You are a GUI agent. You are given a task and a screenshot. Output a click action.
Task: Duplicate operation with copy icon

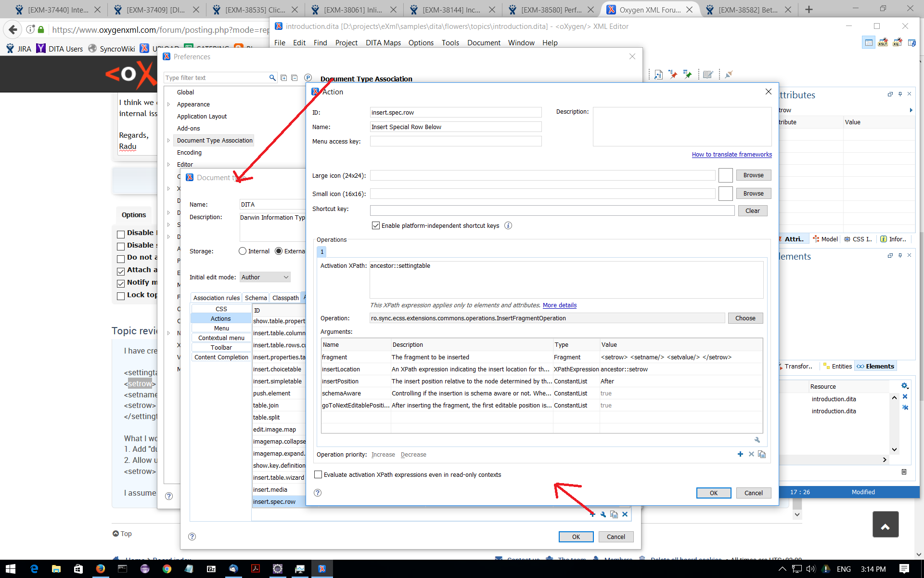[762, 454]
